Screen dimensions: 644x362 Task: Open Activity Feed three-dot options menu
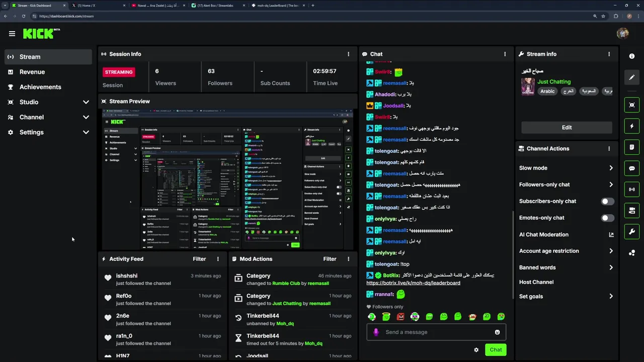tap(218, 259)
